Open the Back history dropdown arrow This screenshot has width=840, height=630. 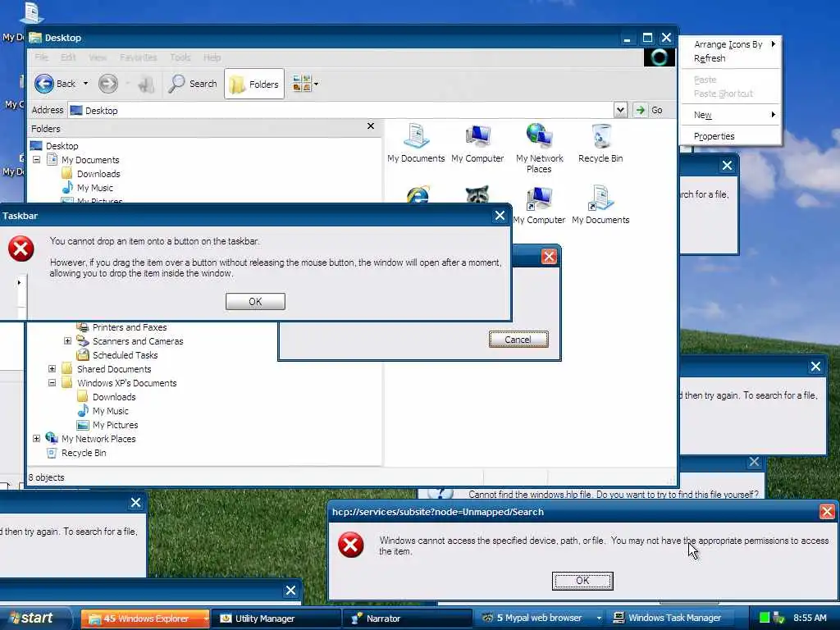coord(85,84)
